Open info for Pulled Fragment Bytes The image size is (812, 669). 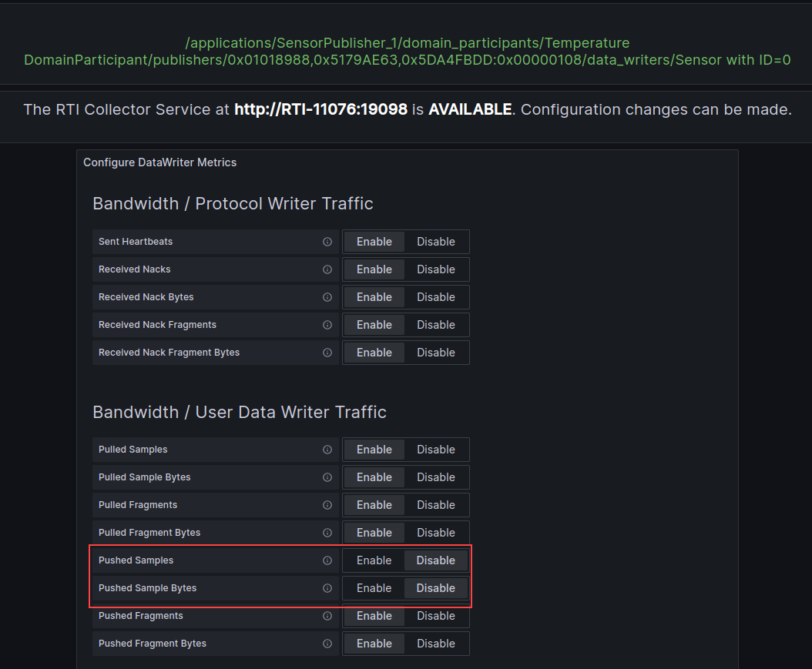[x=327, y=532]
